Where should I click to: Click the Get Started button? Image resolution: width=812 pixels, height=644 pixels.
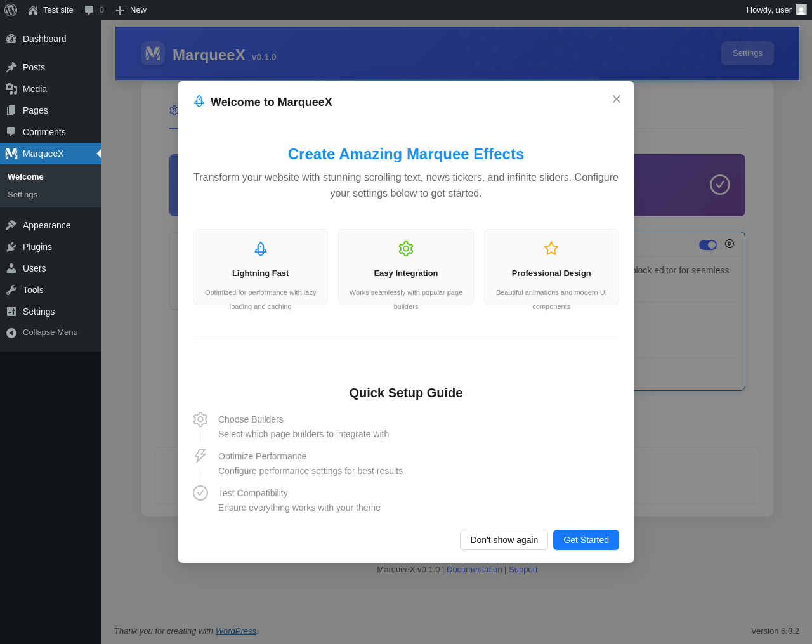coord(586,540)
